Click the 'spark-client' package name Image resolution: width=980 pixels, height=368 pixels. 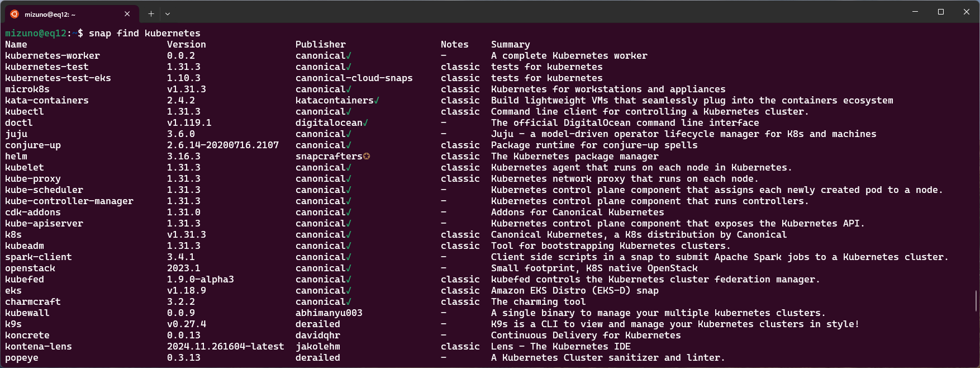(x=39, y=257)
